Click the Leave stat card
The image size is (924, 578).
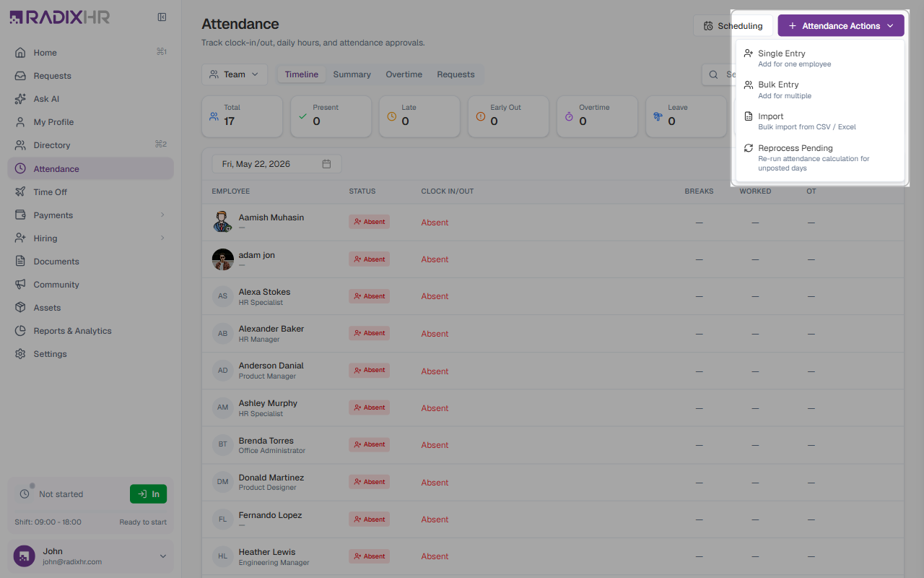coord(686,116)
